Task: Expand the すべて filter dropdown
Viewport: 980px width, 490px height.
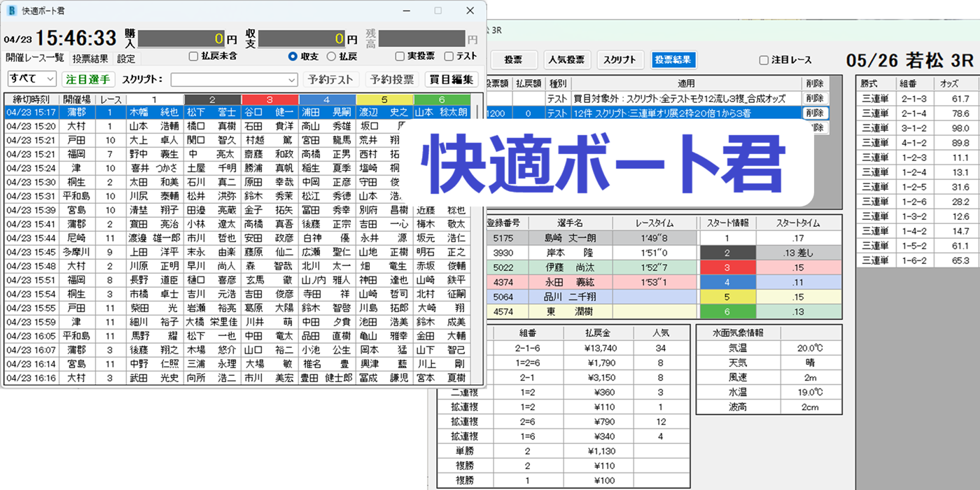Action: [x=31, y=79]
